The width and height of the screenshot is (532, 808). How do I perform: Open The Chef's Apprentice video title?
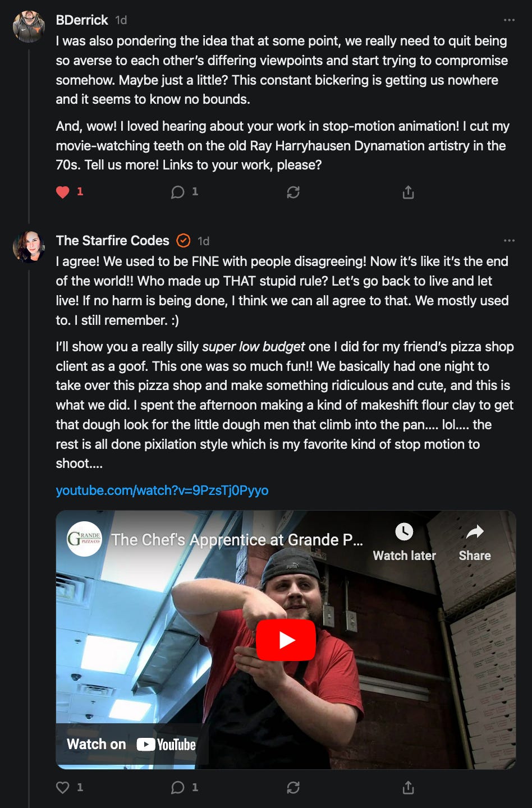[x=237, y=540]
